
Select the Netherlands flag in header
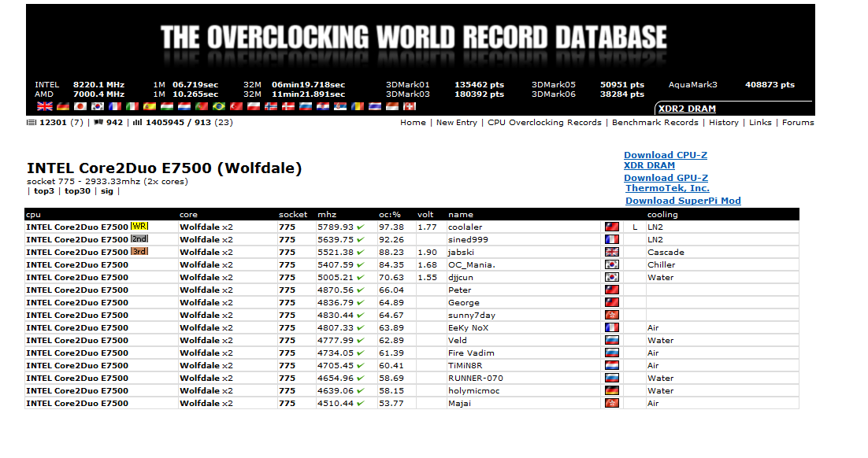tap(184, 106)
